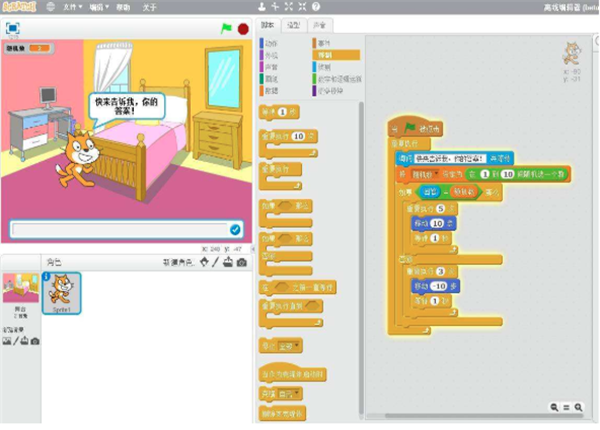Click the scripts area horizontal scrollbar
Image resolution: width=600 pixels, height=430 pixels.
click(x=484, y=416)
